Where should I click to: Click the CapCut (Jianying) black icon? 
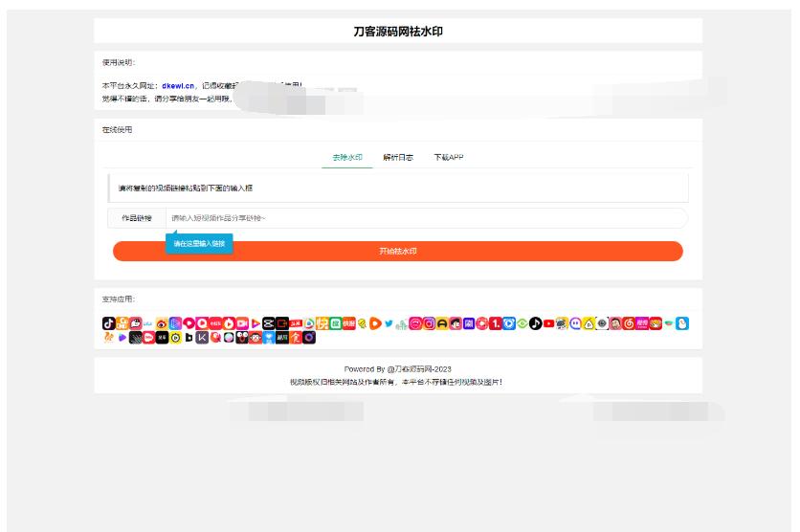269,323
